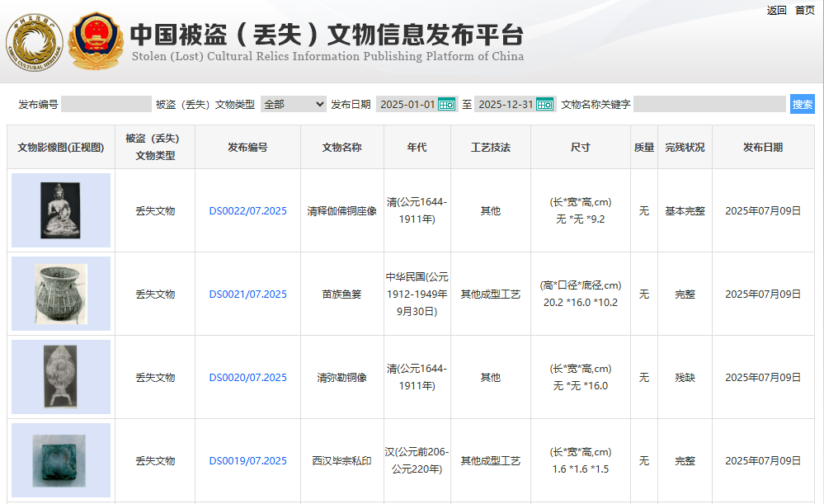The width and height of the screenshot is (824, 504).
Task: Open record DS0021/07.2025 details
Action: pos(247,294)
